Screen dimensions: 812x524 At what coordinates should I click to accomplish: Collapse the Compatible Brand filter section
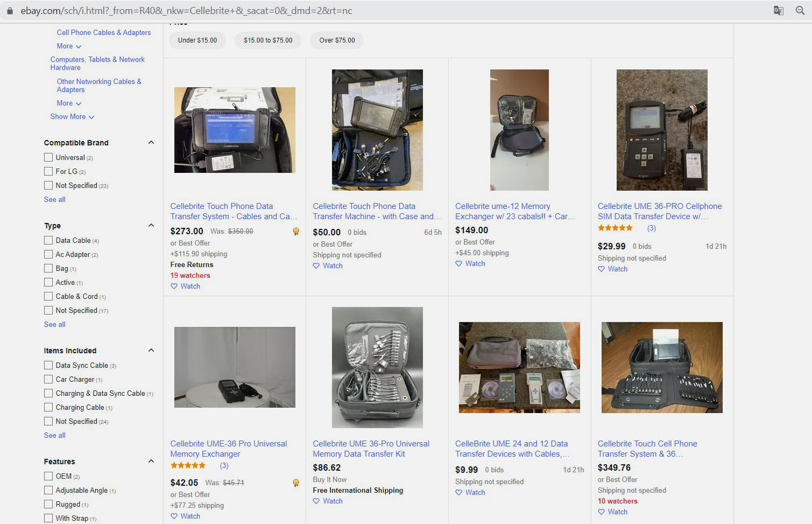[151, 143]
